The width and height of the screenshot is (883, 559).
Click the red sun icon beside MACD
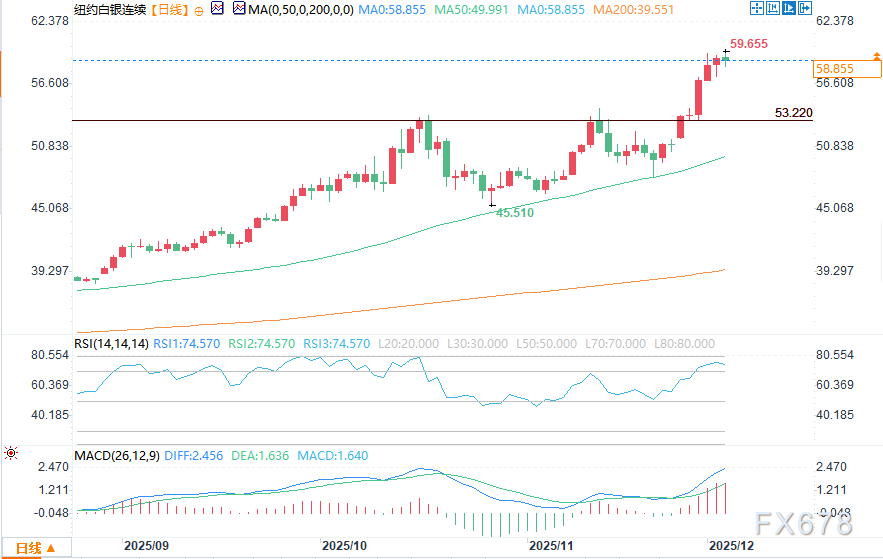click(x=10, y=454)
